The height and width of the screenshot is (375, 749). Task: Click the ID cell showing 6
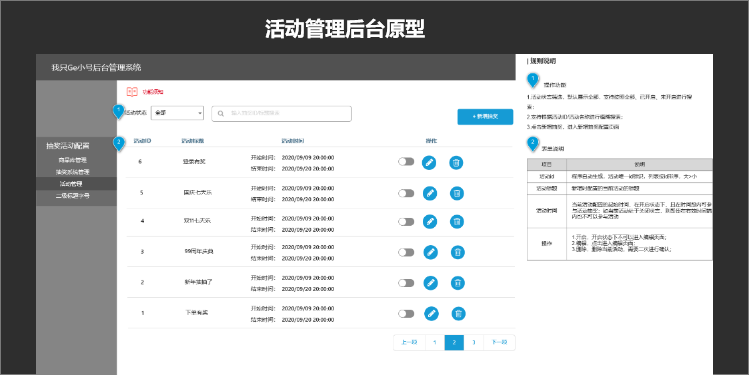click(x=140, y=161)
